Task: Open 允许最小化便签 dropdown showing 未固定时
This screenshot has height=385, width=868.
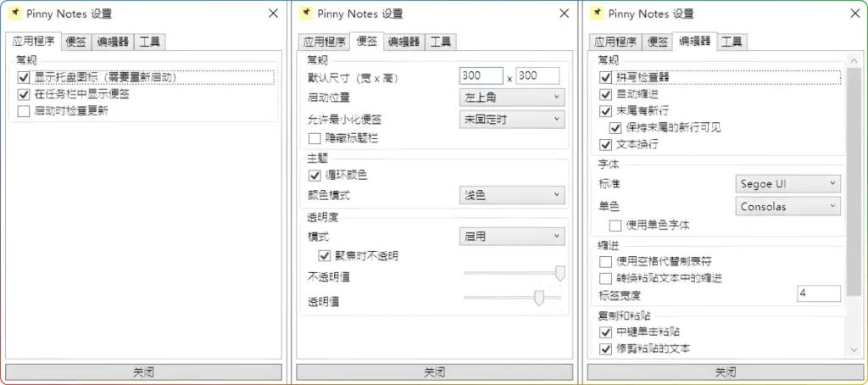Action: (x=512, y=119)
